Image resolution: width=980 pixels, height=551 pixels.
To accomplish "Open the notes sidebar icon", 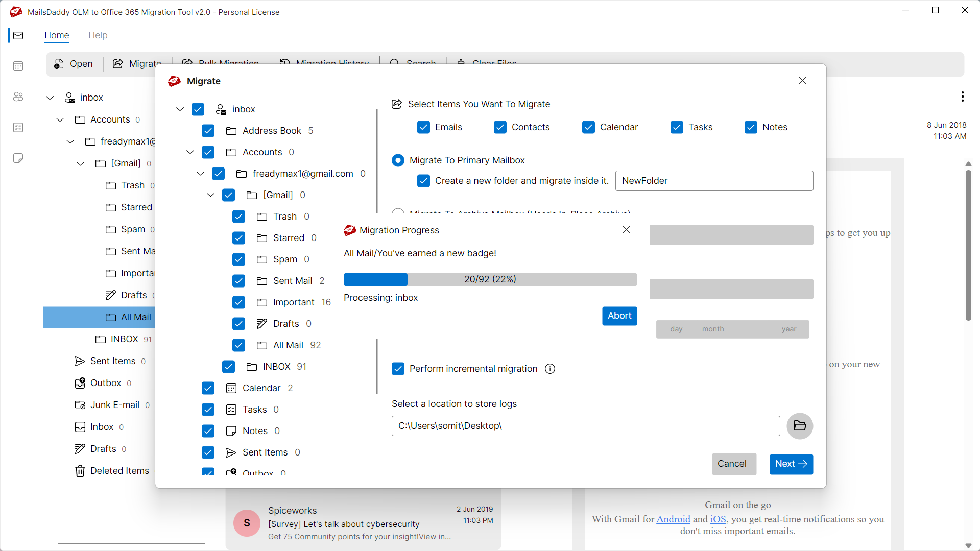I will click(18, 158).
